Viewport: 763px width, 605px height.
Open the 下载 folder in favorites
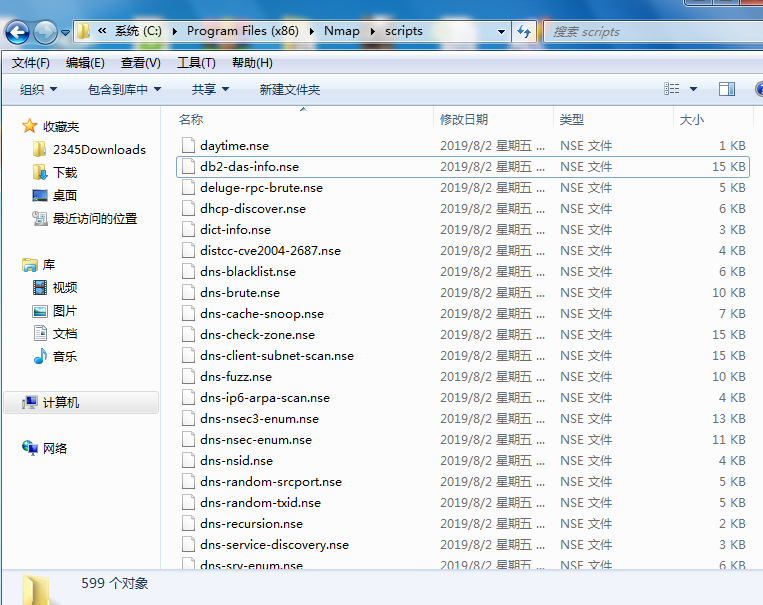click(65, 172)
